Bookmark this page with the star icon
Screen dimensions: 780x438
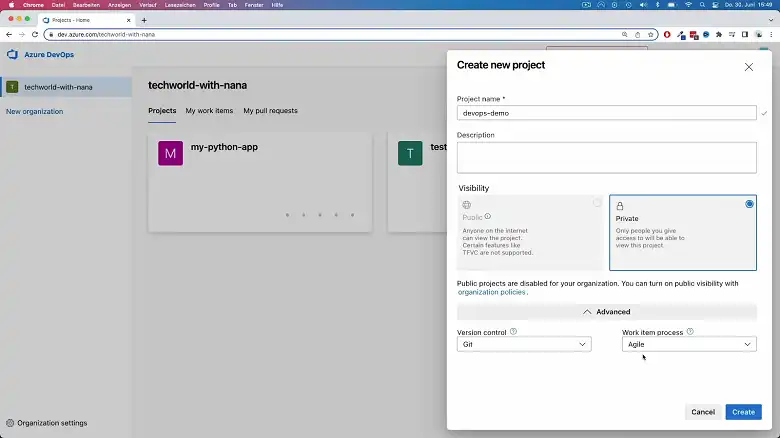[650, 34]
